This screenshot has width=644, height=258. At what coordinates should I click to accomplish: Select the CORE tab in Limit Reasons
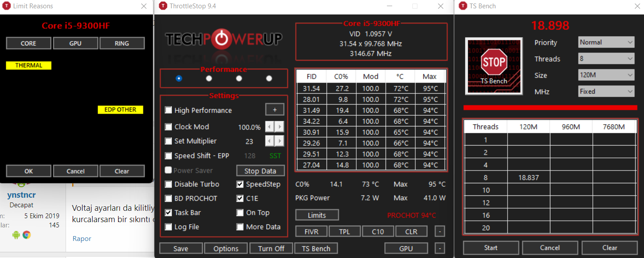[28, 43]
